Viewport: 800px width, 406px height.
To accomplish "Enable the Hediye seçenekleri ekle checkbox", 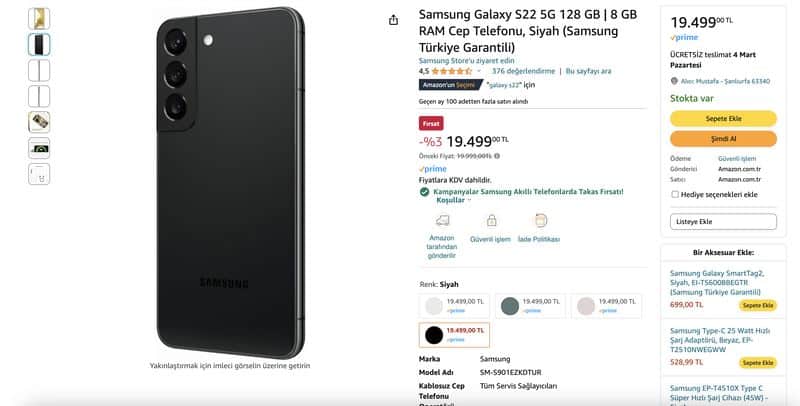I will pos(674,194).
